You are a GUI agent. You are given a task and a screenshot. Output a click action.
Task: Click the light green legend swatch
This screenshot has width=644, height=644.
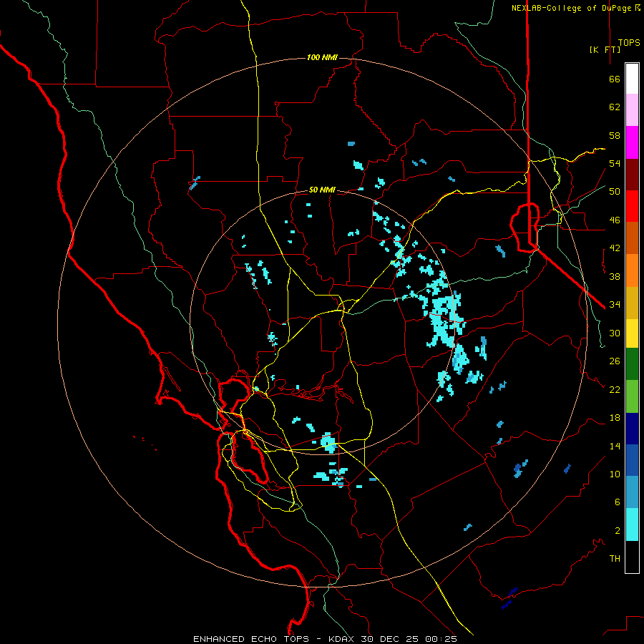tap(632, 396)
